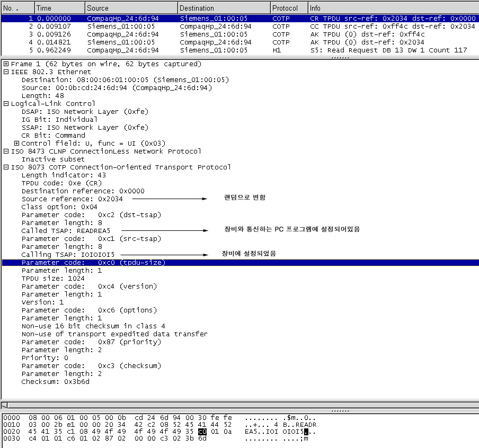
Task: Collapse the Logical-Link Control section
Action: [6, 104]
